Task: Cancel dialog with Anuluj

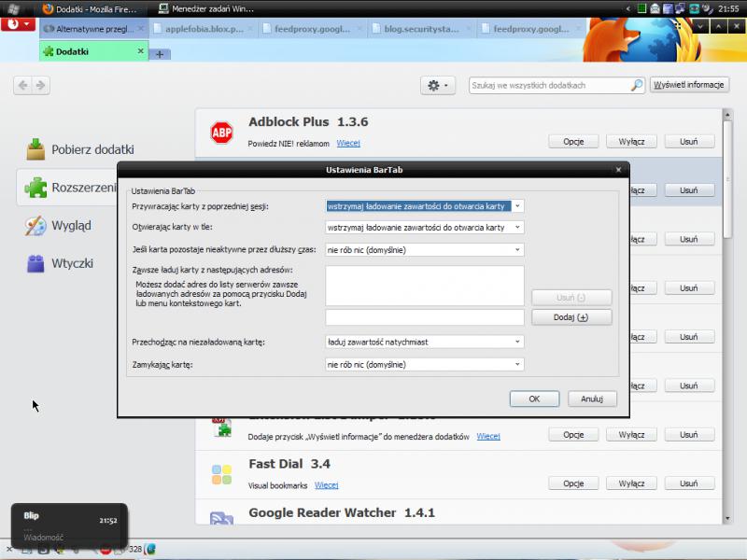Action: 592,399
